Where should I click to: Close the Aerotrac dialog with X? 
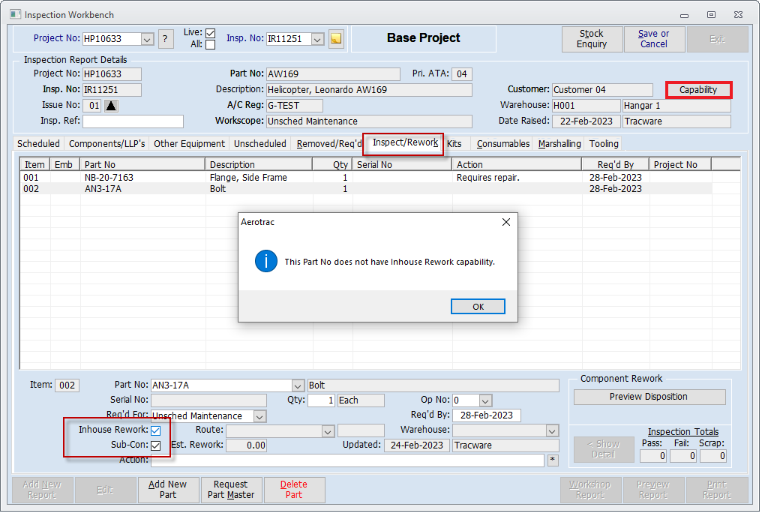click(x=506, y=222)
